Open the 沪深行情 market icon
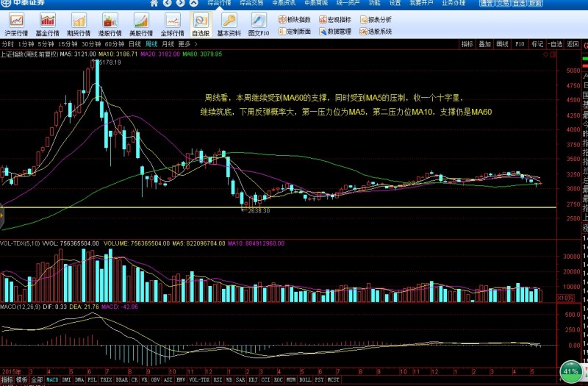 [16, 24]
